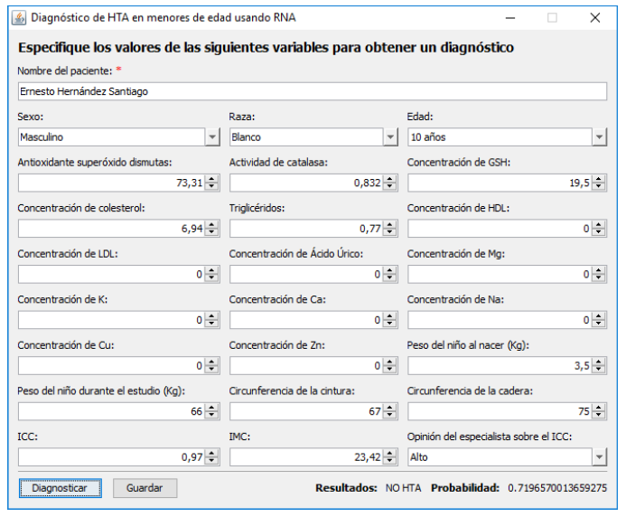The width and height of the screenshot is (626, 517).
Task: Decrease Actividad de catalasa value
Action: 389,187
